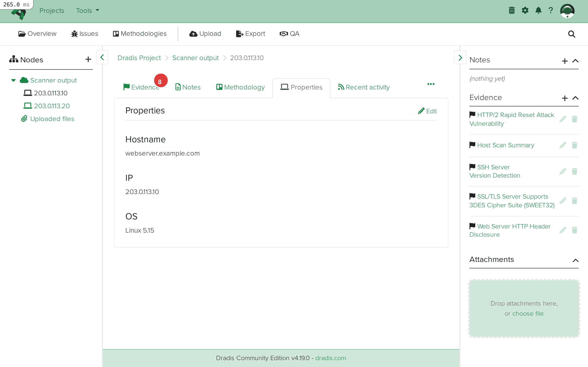The width and height of the screenshot is (588, 367).
Task: Add new evidence with plus icon
Action: coord(565,98)
